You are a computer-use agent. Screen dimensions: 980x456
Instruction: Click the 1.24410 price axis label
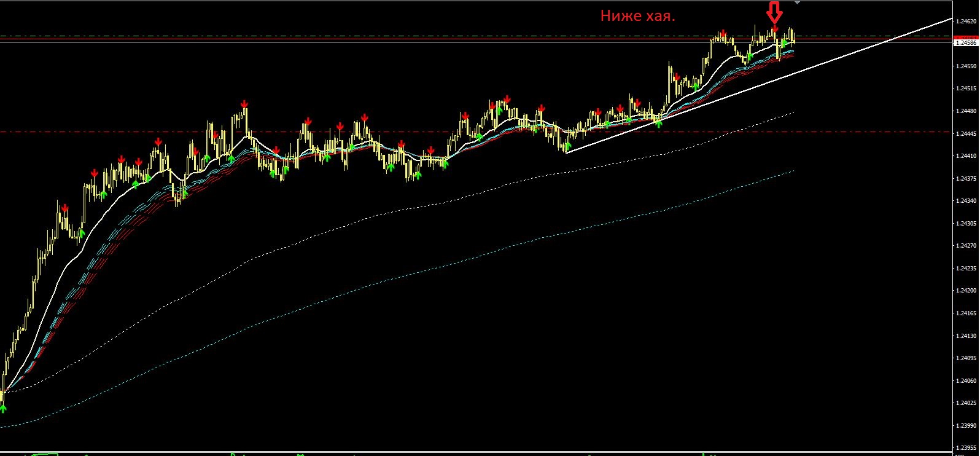(x=966, y=156)
